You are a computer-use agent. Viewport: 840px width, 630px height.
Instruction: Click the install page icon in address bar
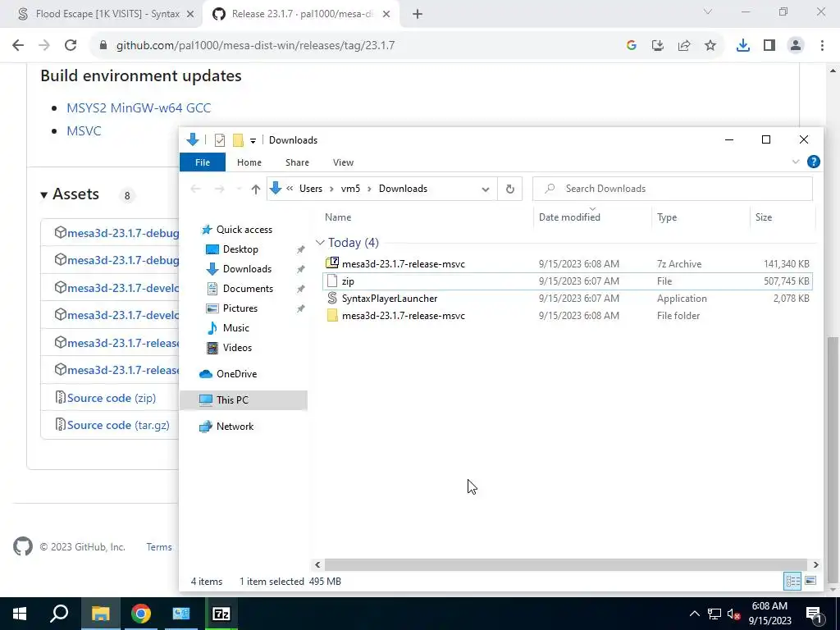pyautogui.click(x=658, y=46)
